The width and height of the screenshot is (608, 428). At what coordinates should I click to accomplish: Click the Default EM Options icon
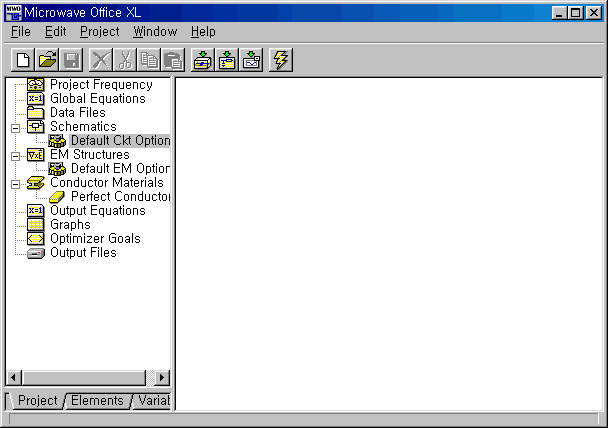[x=57, y=169]
